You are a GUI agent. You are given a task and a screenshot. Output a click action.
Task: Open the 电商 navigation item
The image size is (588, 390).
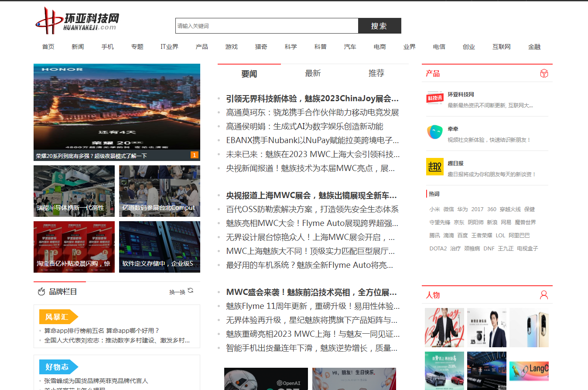pyautogui.click(x=380, y=47)
